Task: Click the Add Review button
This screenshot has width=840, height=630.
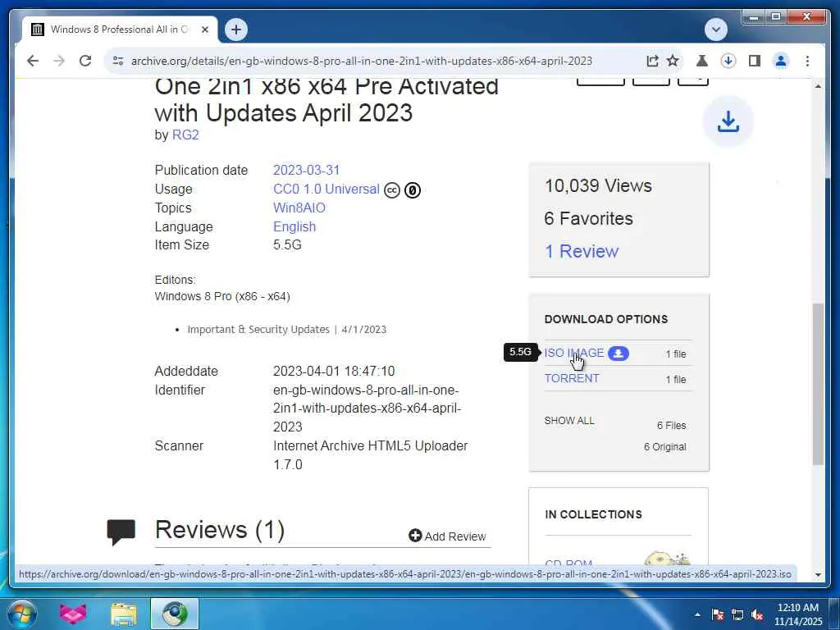Action: tap(447, 536)
